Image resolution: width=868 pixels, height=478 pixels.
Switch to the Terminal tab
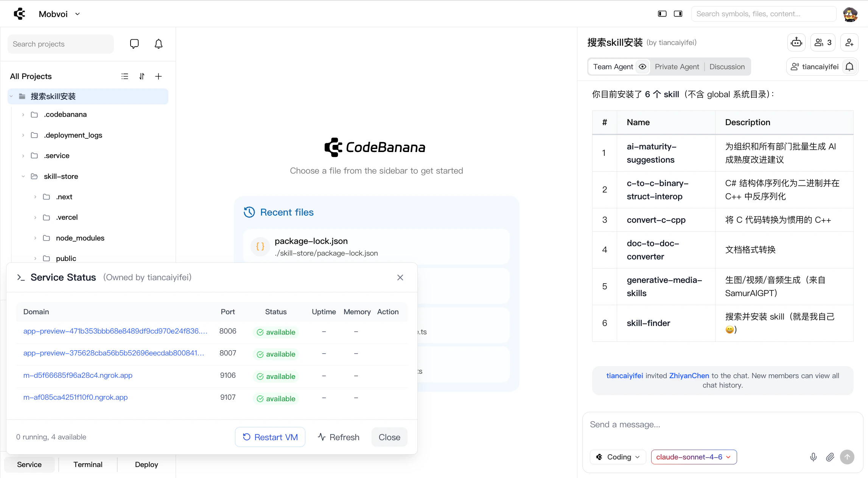click(x=88, y=464)
